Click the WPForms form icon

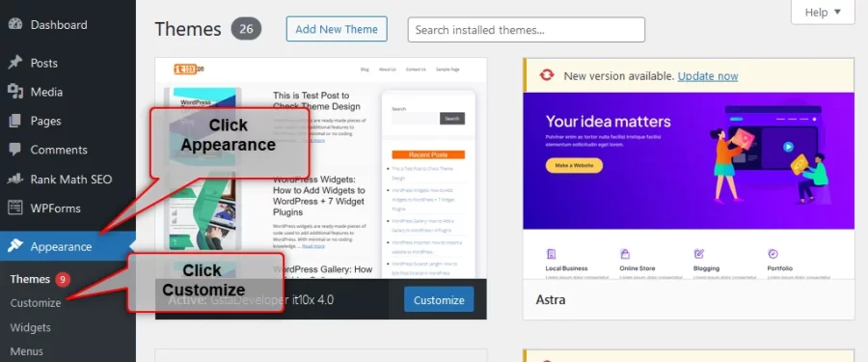pos(14,208)
